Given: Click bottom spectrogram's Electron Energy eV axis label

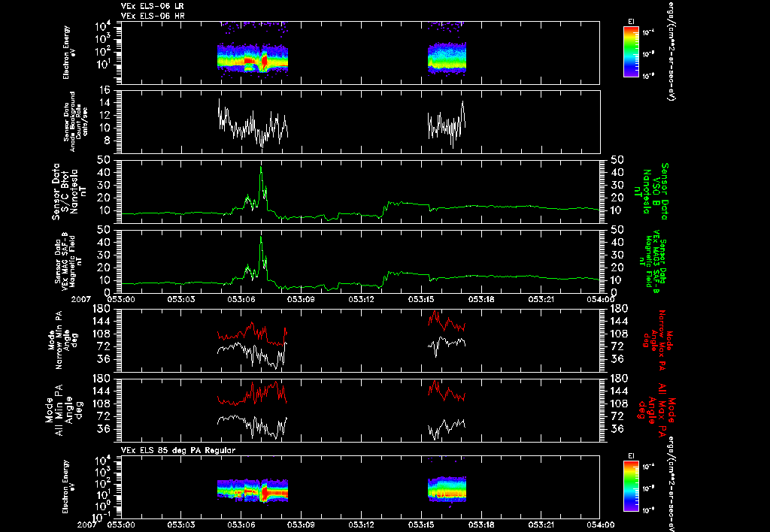Looking at the screenshot, I should [68, 486].
